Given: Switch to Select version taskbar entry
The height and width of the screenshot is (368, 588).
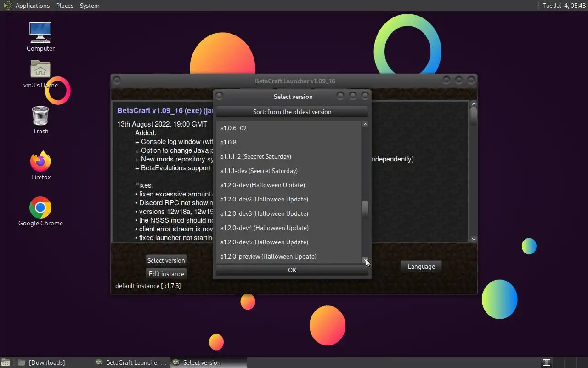Looking at the screenshot, I should coord(209,362).
